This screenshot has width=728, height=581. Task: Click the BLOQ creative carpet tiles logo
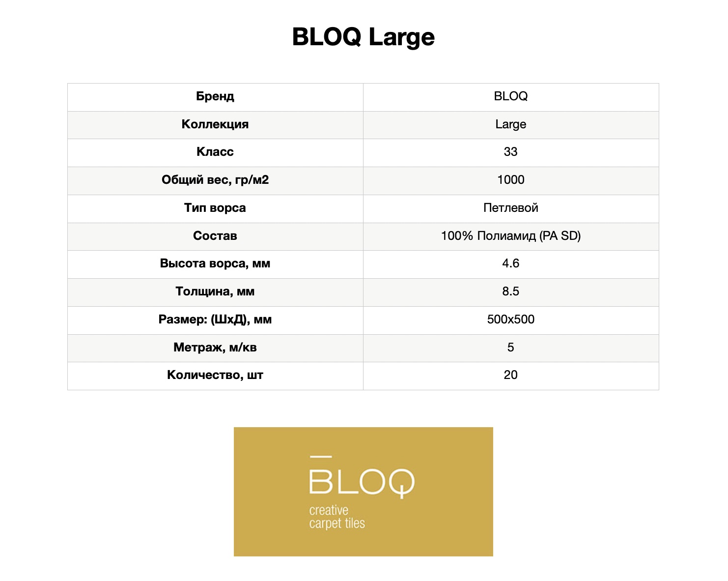(x=364, y=492)
